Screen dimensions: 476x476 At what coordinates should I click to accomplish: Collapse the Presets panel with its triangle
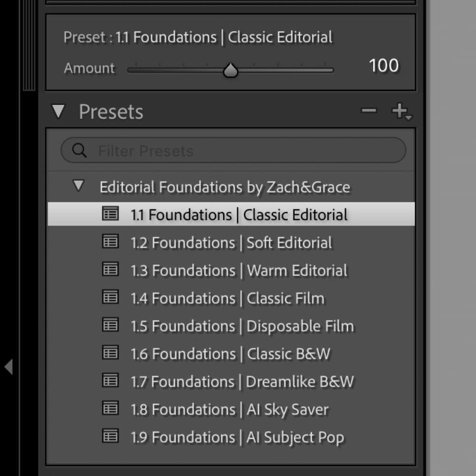pos(58,111)
